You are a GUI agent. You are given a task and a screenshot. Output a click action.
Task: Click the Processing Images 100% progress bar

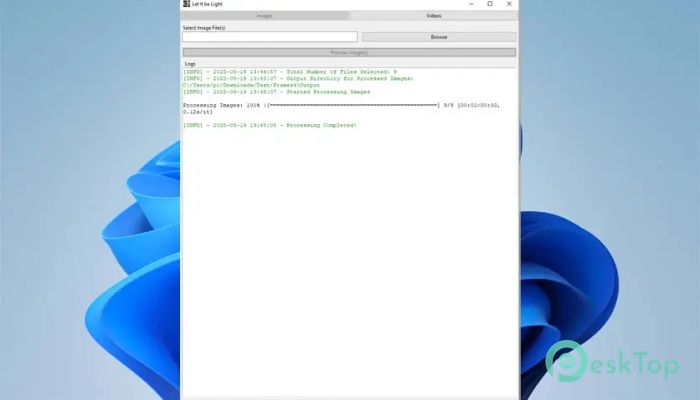[350, 104]
